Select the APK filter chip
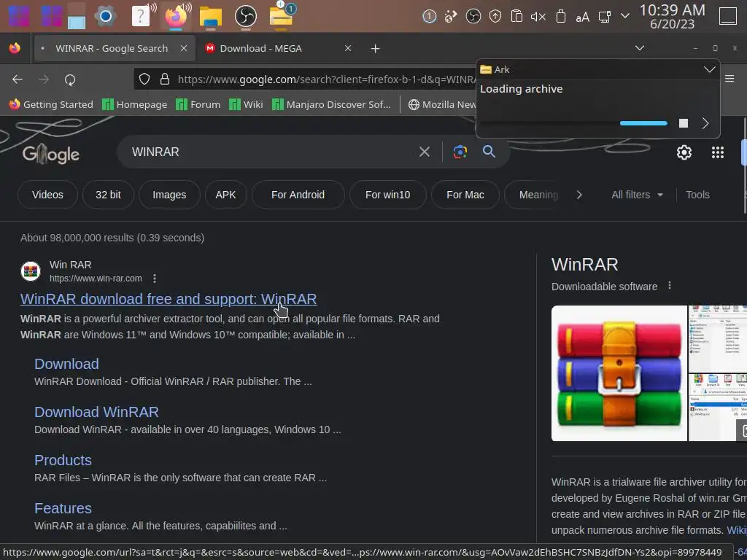Image resolution: width=747 pixels, height=560 pixels. click(226, 195)
